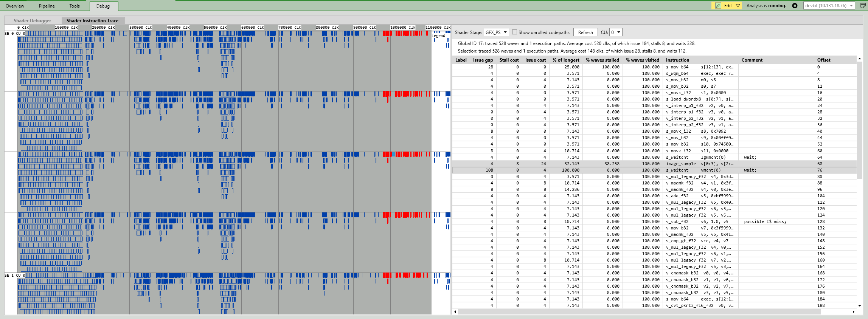Open the Shader Stage dropdown
Screen dimensions: 868x319
(x=496, y=33)
